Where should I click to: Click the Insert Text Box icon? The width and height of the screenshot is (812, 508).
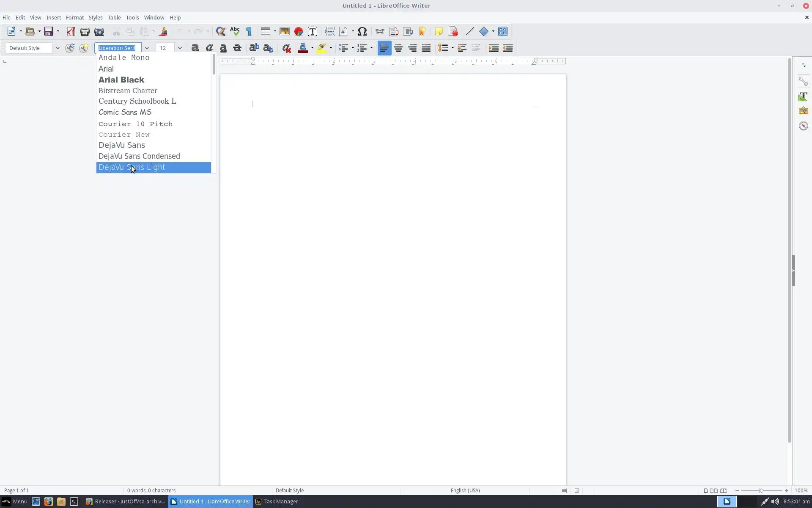click(313, 31)
